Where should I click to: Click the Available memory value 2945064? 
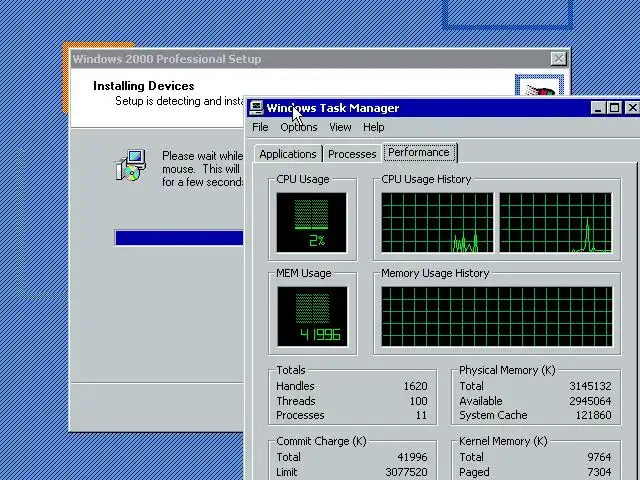coord(590,401)
